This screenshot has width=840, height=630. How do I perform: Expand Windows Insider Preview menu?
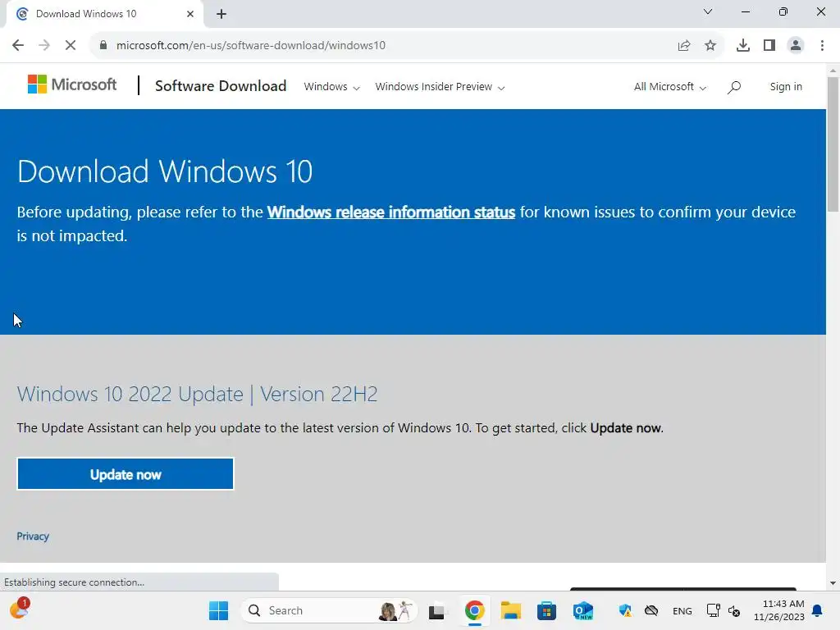click(x=440, y=87)
